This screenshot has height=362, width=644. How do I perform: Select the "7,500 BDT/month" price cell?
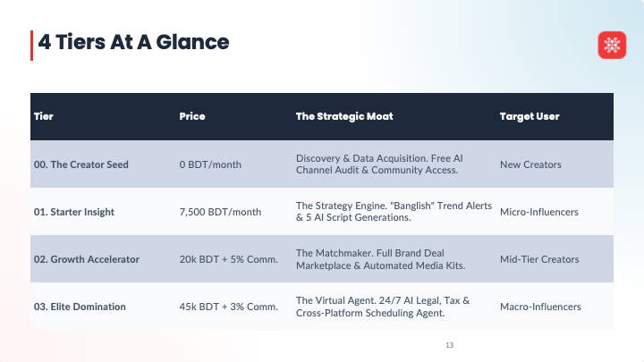coord(220,212)
